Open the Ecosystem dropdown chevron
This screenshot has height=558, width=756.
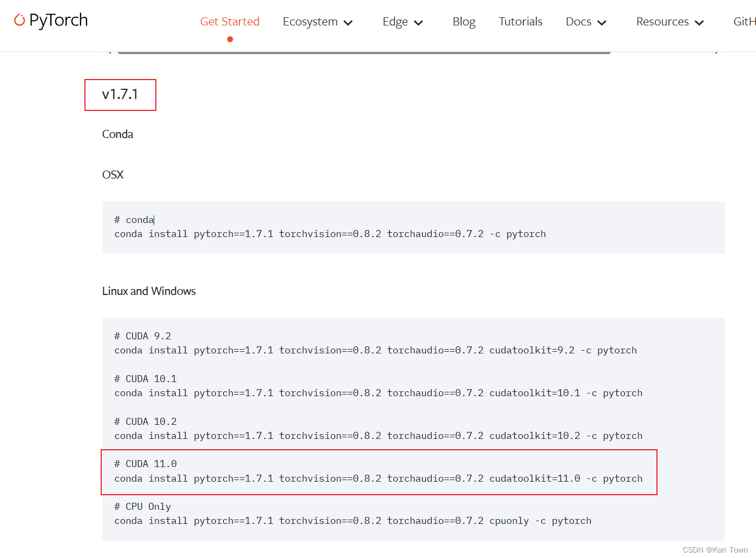(349, 22)
